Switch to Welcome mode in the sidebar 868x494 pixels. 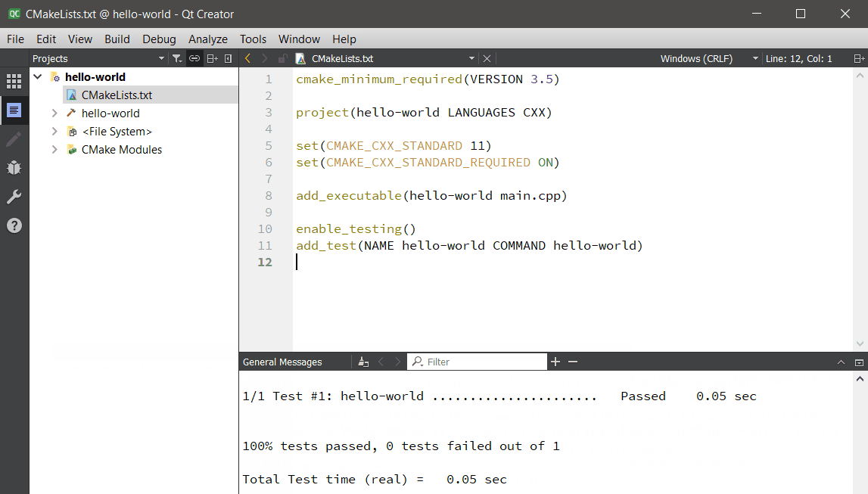click(x=14, y=82)
